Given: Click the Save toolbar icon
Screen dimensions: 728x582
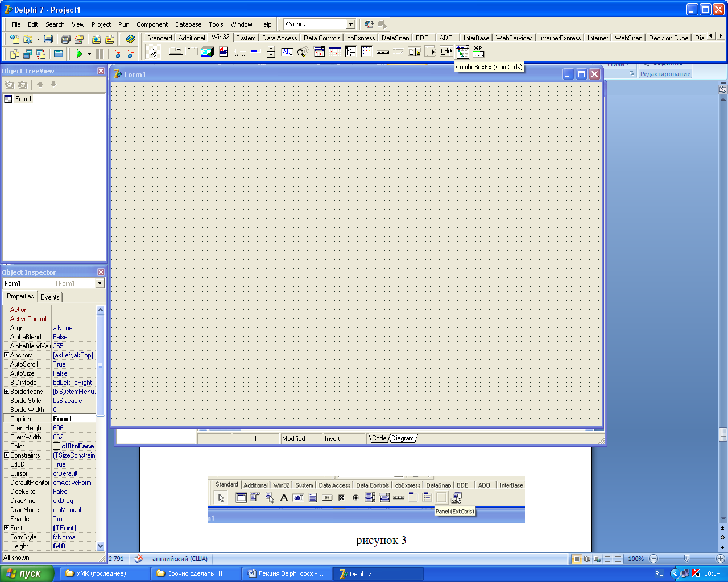Looking at the screenshot, I should coord(48,39).
